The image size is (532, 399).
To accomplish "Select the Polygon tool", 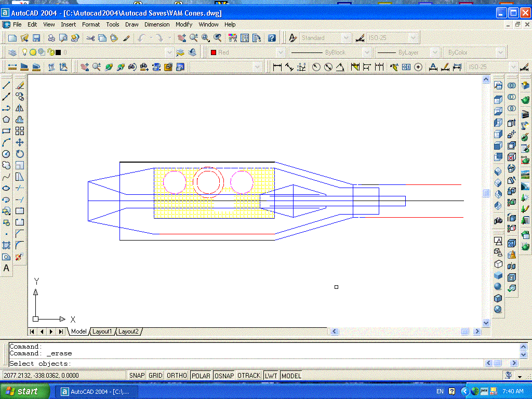I will (6, 119).
